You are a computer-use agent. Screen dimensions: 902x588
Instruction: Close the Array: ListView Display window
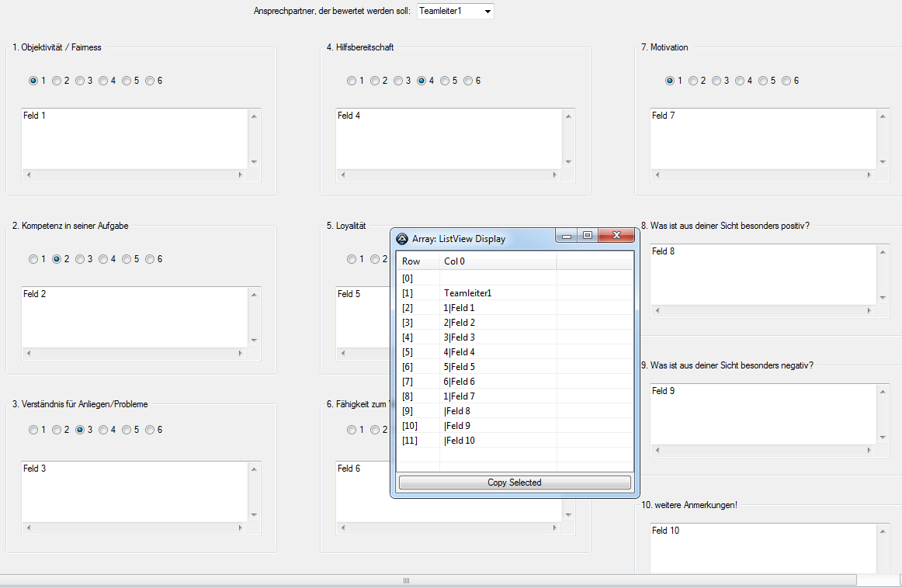pyautogui.click(x=617, y=236)
